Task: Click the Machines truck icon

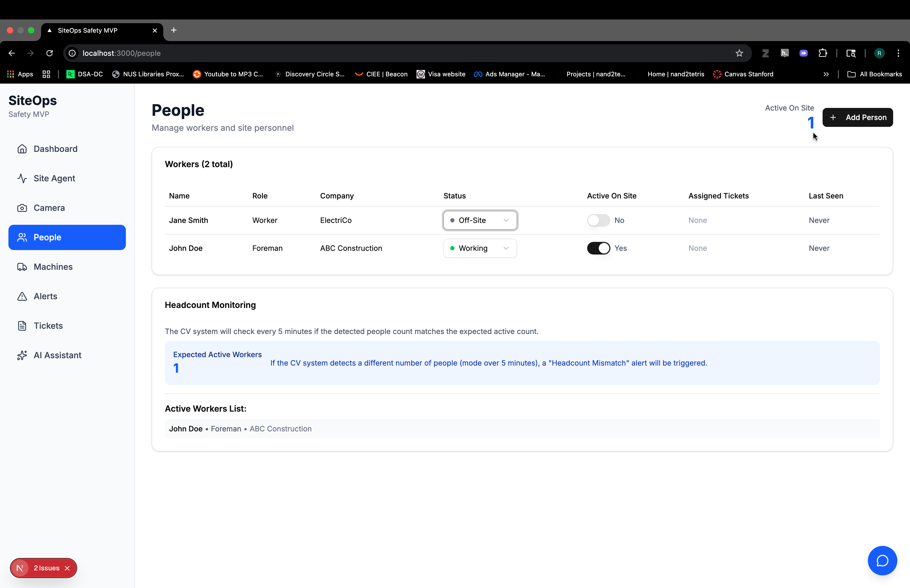Action: pyautogui.click(x=22, y=267)
